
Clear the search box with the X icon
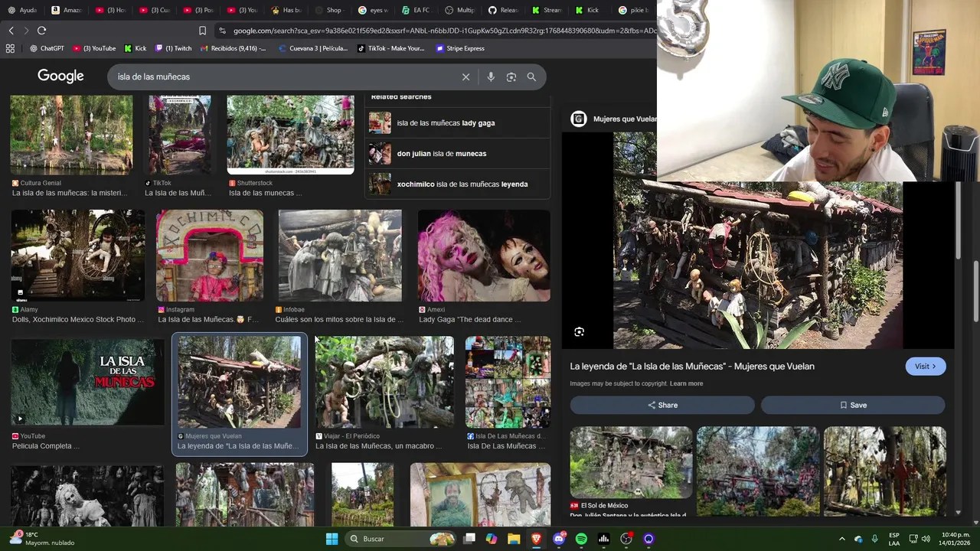point(465,77)
